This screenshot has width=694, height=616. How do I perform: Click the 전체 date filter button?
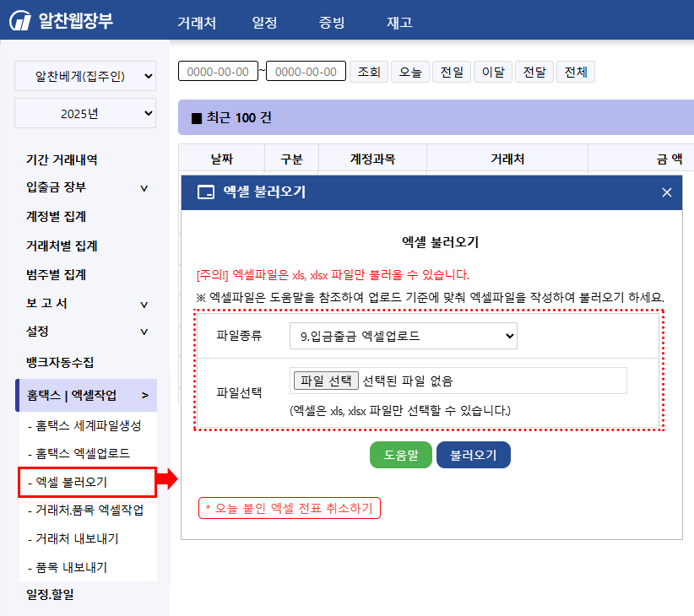point(576,72)
